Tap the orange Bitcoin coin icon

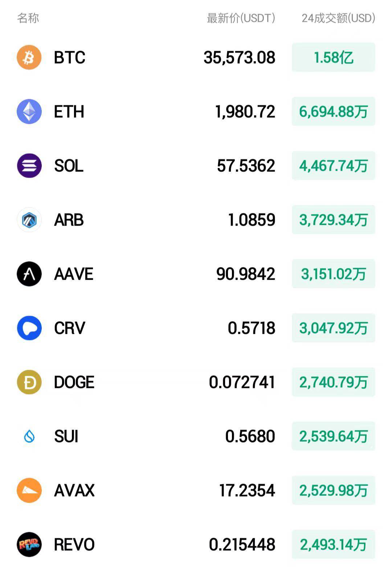(x=29, y=57)
